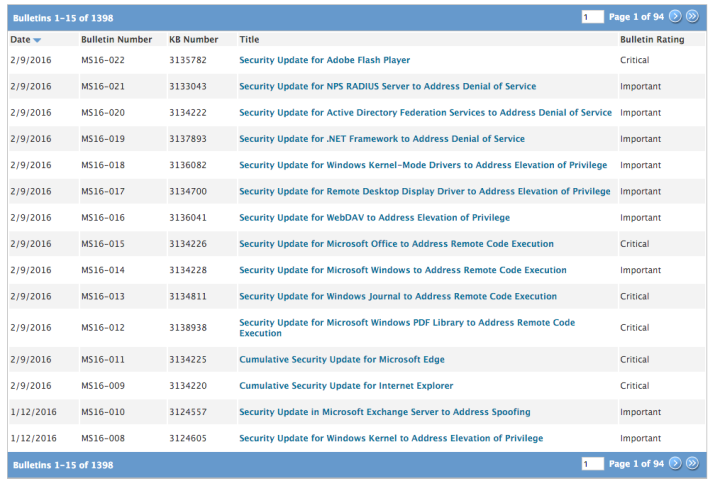Image resolution: width=715 pixels, height=486 pixels.
Task: Jump to last page using top double-arrow
Action: (x=692, y=16)
